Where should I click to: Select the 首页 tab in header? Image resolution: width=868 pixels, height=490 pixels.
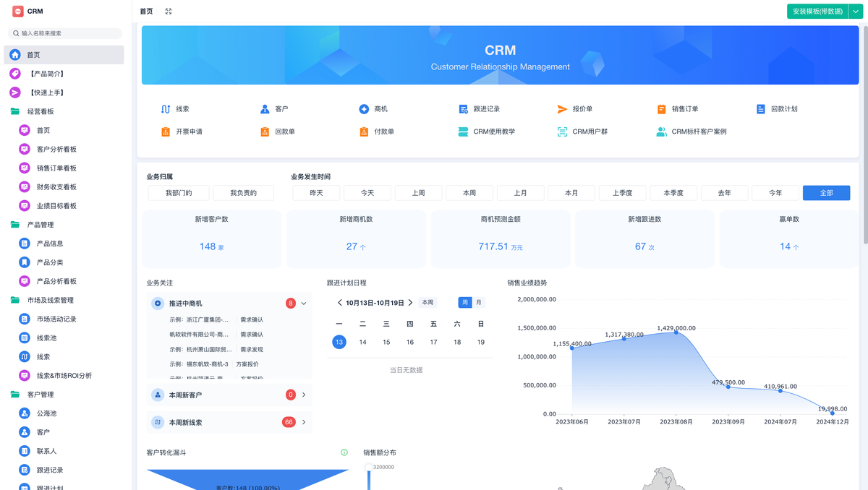click(146, 12)
